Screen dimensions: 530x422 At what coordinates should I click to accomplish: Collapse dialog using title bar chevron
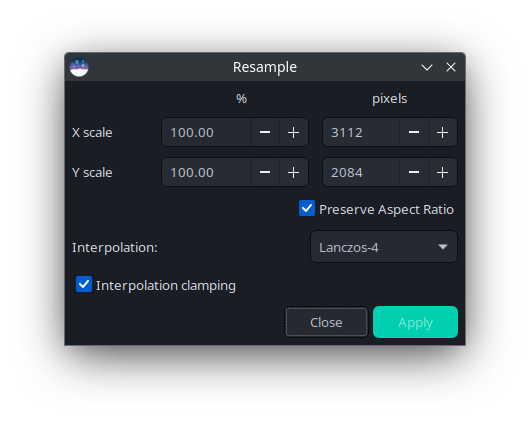[x=427, y=67]
